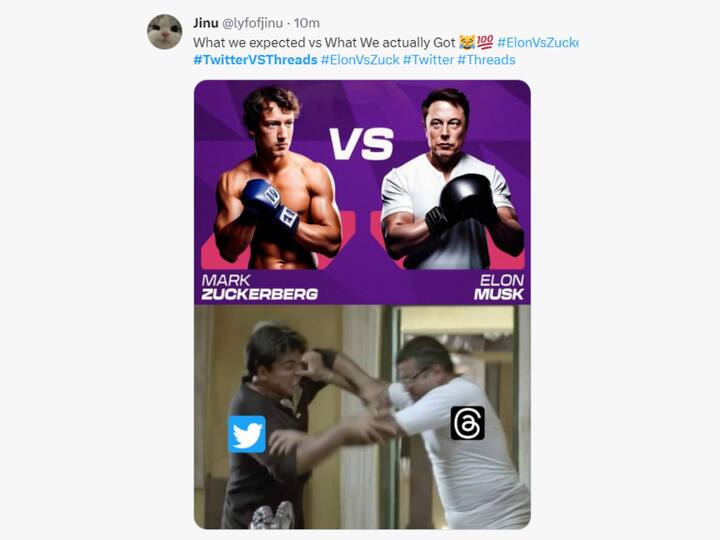Click the Threads logo on the white shirt
This screenshot has width=720, height=540.
tap(467, 422)
